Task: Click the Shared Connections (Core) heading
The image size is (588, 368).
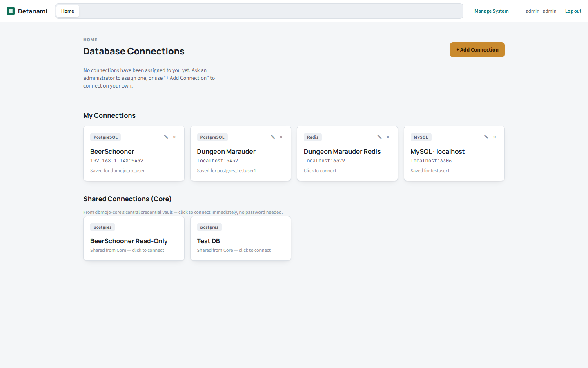Action: tap(127, 199)
